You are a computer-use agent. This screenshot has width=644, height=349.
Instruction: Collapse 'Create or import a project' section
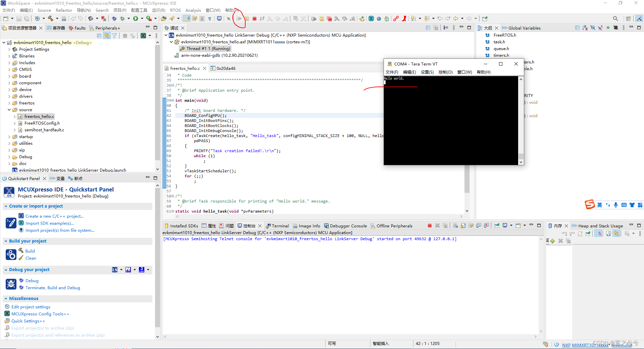click(x=6, y=206)
